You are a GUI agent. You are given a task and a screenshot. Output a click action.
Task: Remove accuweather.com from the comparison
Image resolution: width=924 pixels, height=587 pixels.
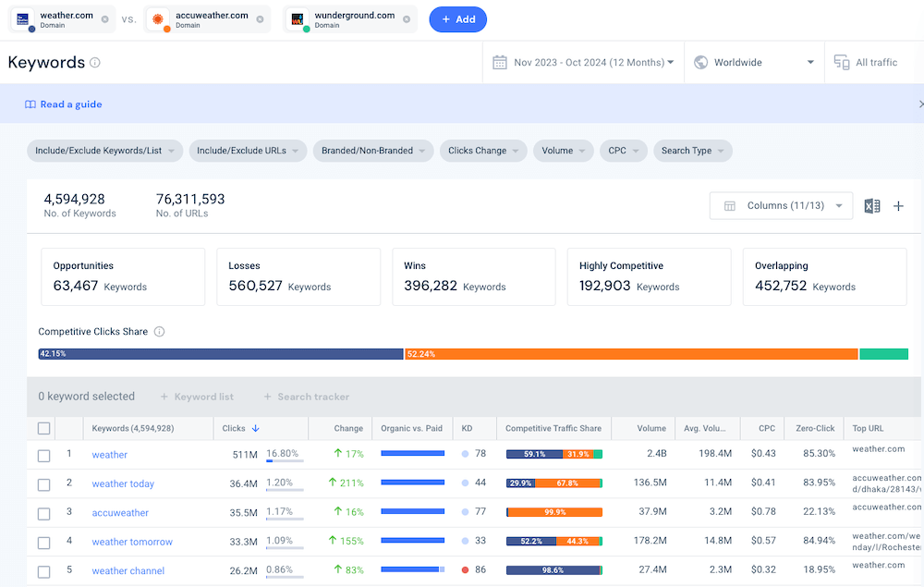pyautogui.click(x=260, y=19)
